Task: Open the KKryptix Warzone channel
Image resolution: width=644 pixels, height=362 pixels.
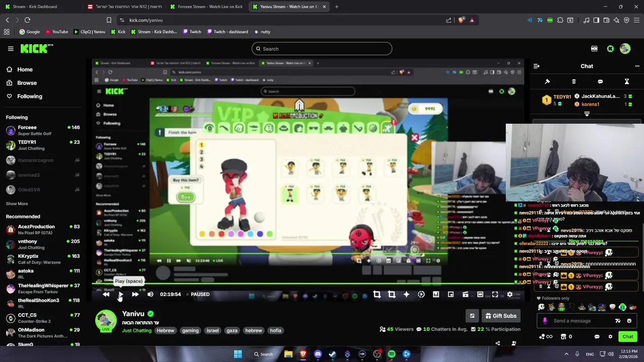Action: [43, 259]
